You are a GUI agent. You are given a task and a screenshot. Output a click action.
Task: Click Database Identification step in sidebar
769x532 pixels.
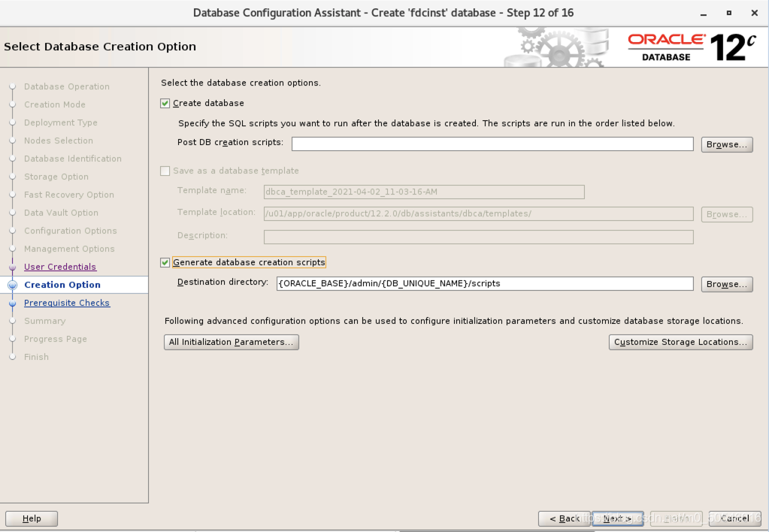pos(73,159)
